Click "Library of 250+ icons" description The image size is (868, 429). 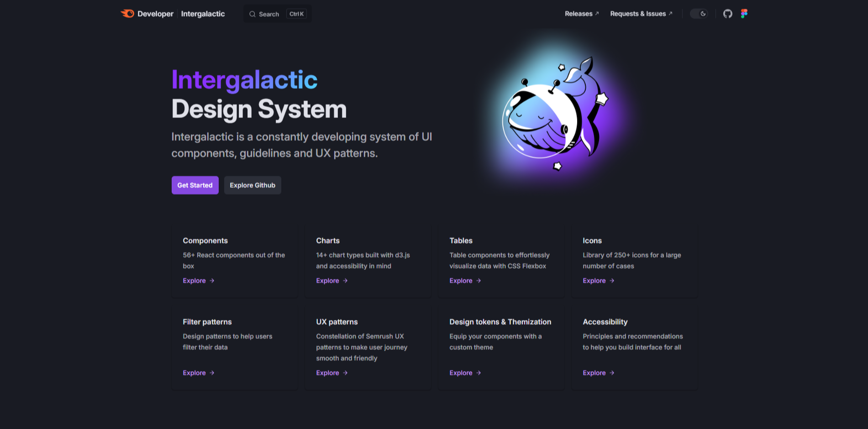click(x=632, y=261)
